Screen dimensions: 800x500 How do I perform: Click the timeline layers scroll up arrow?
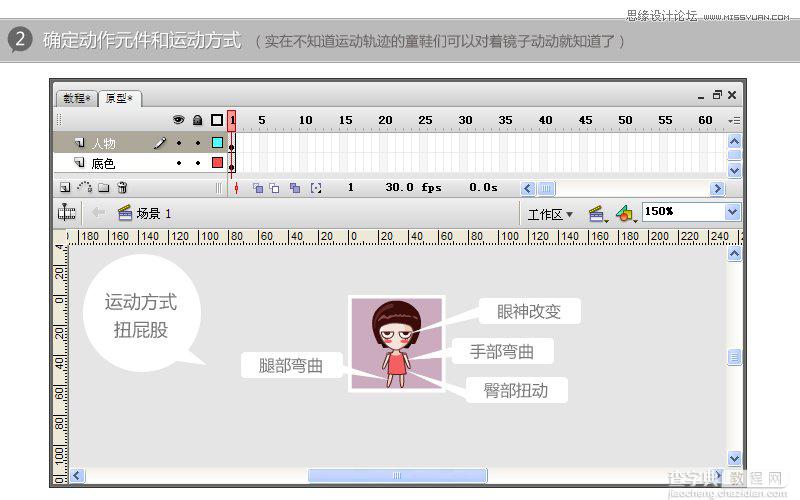[x=734, y=141]
